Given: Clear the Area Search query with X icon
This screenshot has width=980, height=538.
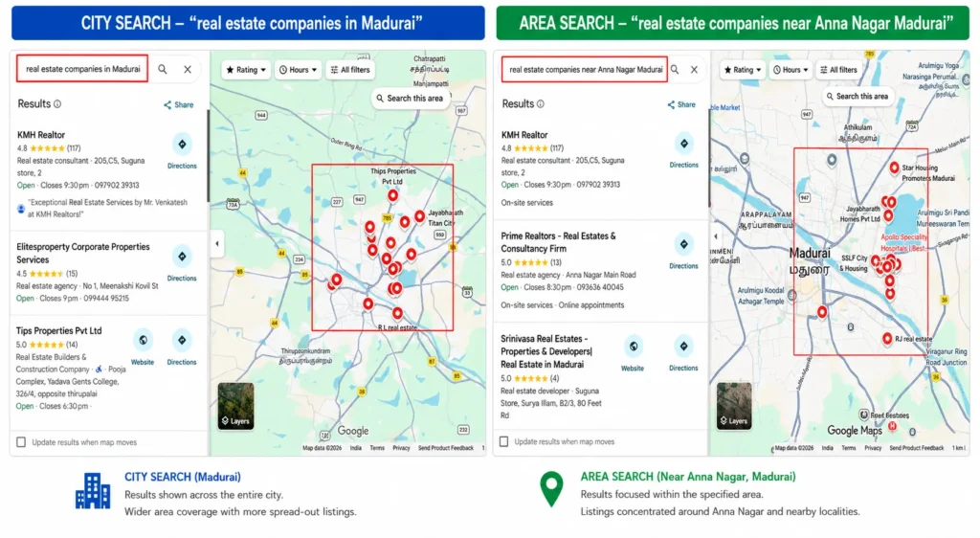Looking at the screenshot, I should 695,69.
